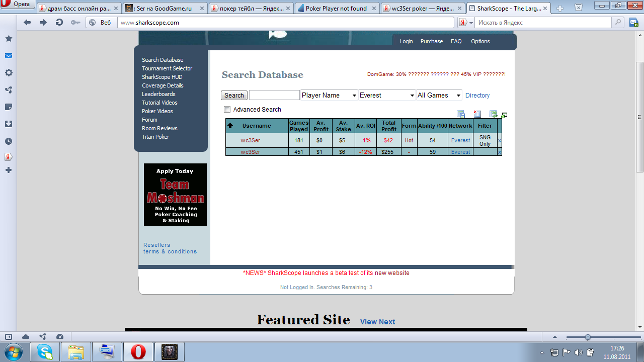
Task: Open Windows Explorer from the taskbar
Action: (x=76, y=351)
